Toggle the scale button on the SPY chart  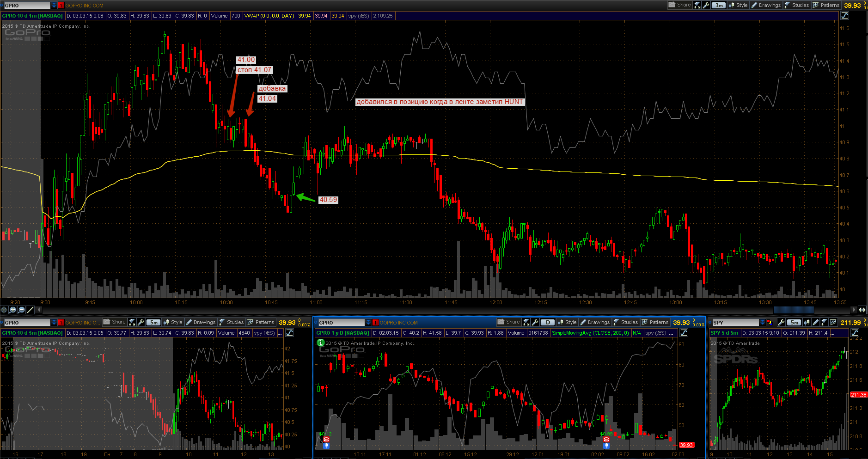coord(855,333)
